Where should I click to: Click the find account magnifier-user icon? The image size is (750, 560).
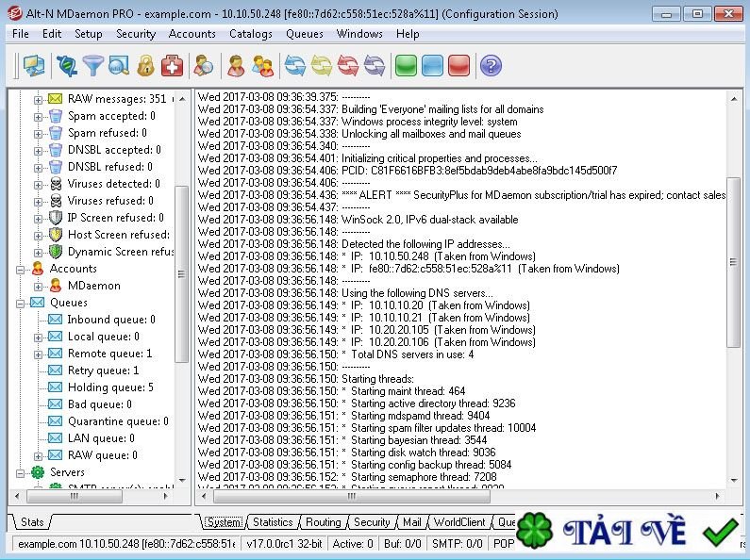pyautogui.click(x=203, y=66)
